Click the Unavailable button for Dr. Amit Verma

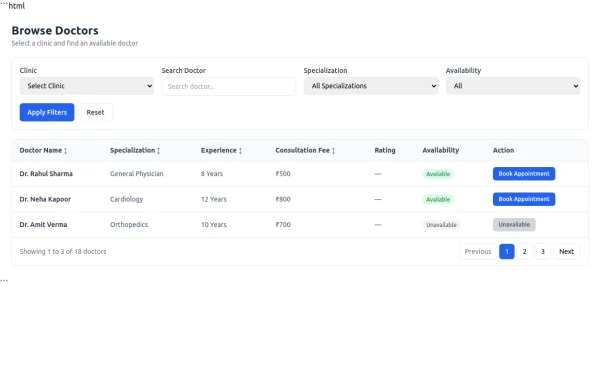click(514, 225)
